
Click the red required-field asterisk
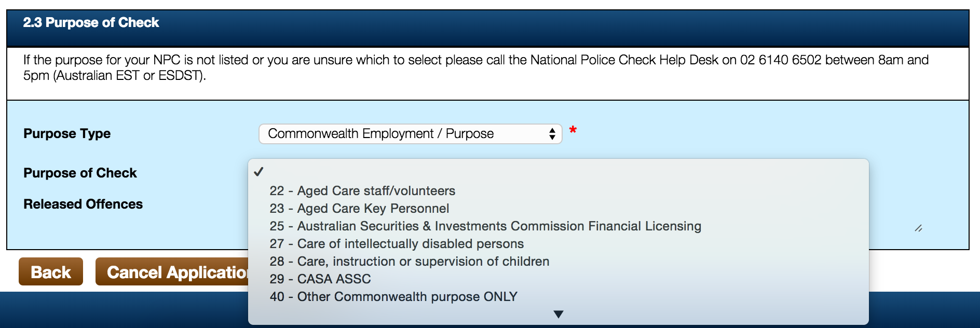point(573,130)
